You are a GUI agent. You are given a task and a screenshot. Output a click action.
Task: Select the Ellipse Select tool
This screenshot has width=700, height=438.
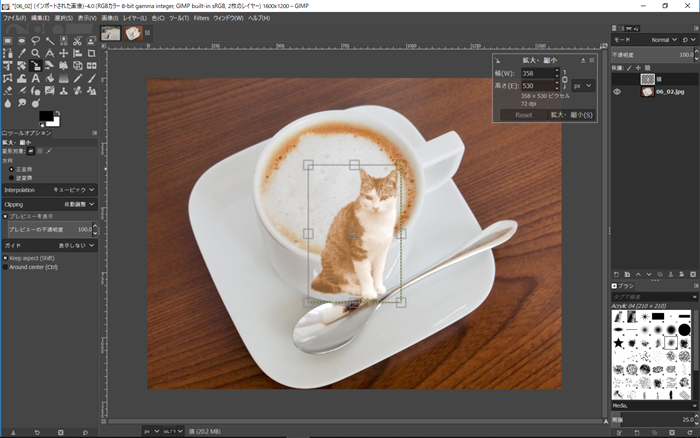click(x=21, y=40)
